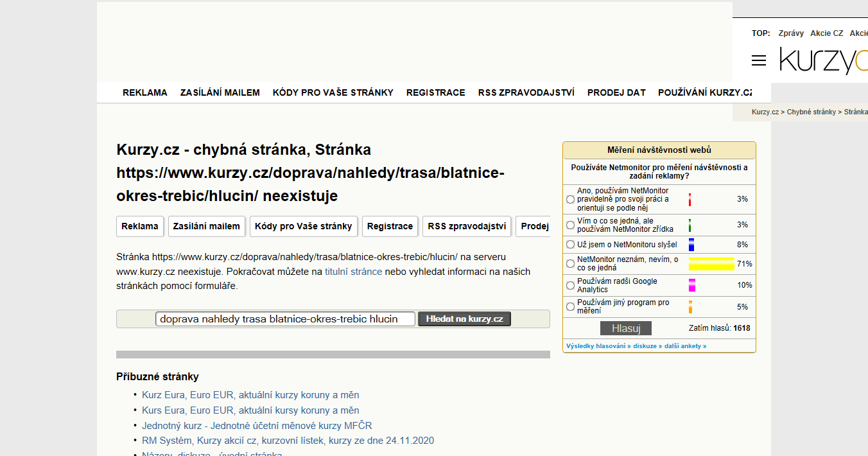Open REGISTRACE in top navigation
Viewport: 868px width, 456px height.
436,92
